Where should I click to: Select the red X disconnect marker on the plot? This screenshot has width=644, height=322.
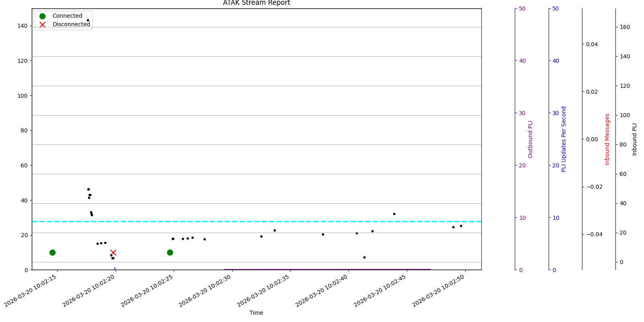(113, 252)
